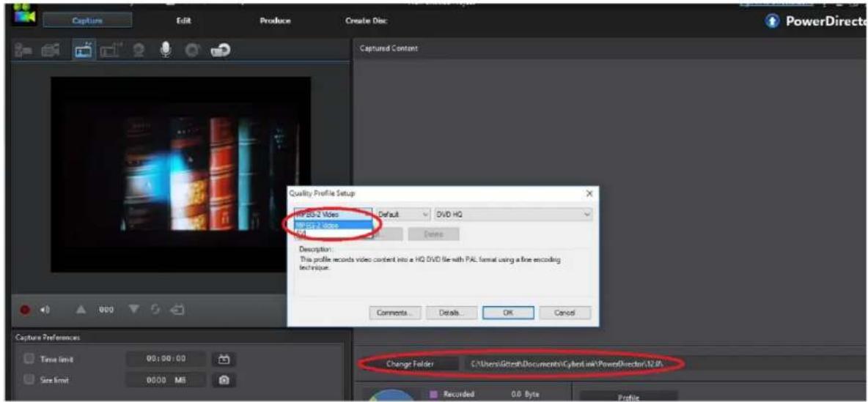
Task: Toggle the volume speaker icon
Action: [45, 310]
